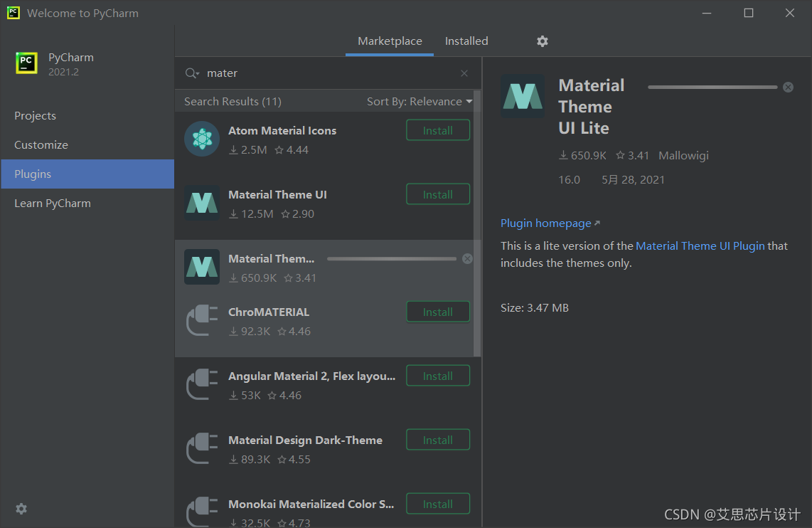Click the download progress bar in plugin list
This screenshot has width=812, height=528.
point(392,258)
